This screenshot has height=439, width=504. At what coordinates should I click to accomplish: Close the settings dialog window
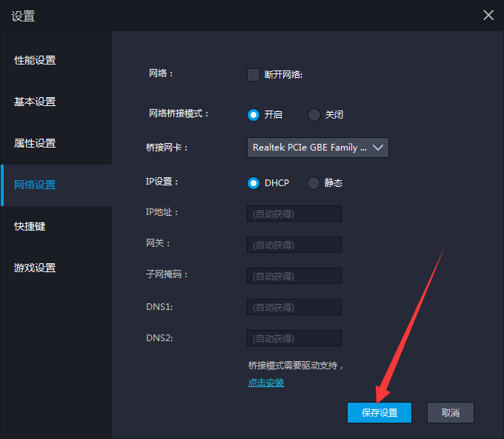pyautogui.click(x=488, y=15)
